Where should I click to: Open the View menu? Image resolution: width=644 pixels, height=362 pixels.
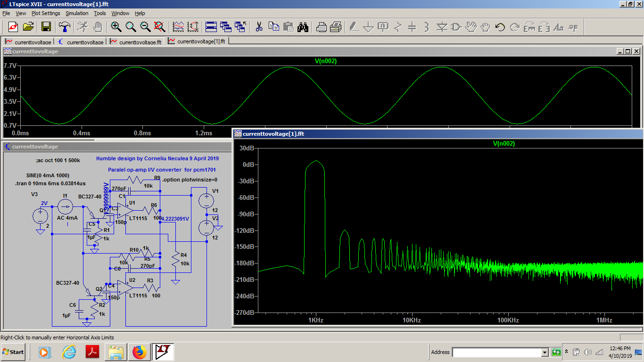pyautogui.click(x=21, y=13)
